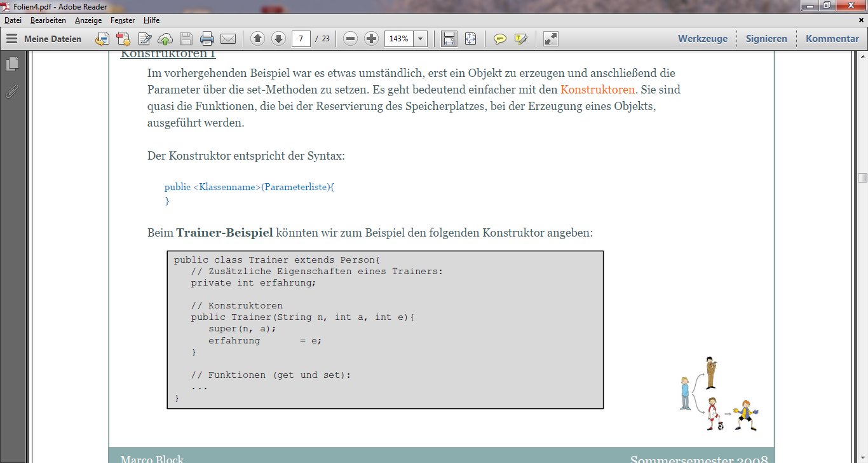This screenshot has width=868, height=463.
Task: Zoom in with the plus button
Action: (x=372, y=39)
